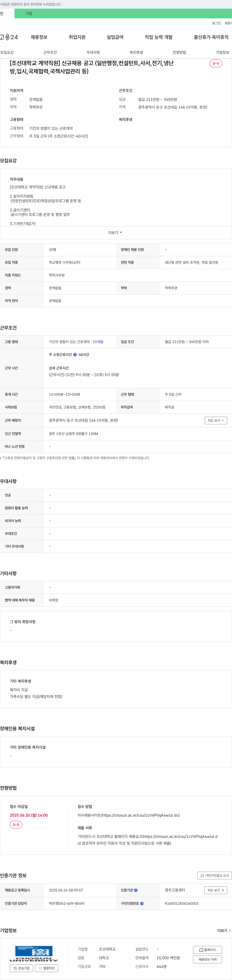Image resolution: width=232 pixels, height=980 pixels.
Task: Click the D-5 badge near the title
Action: click(x=216, y=63)
